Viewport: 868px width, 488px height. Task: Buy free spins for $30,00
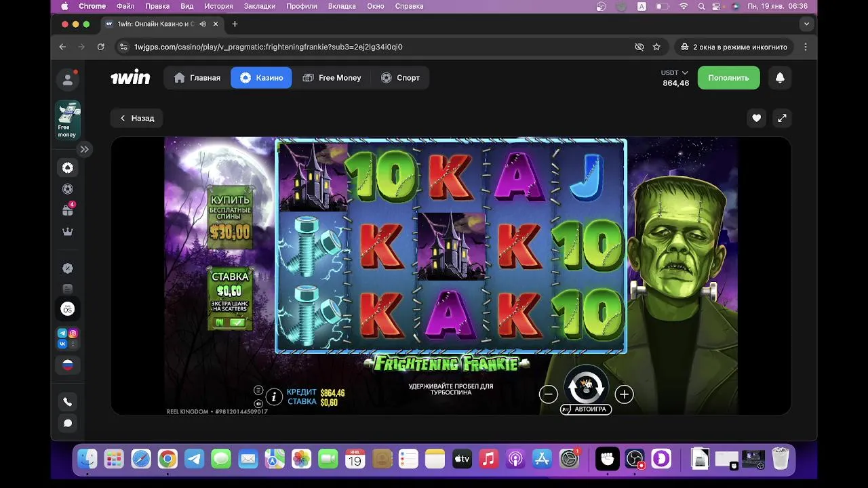tap(230, 218)
